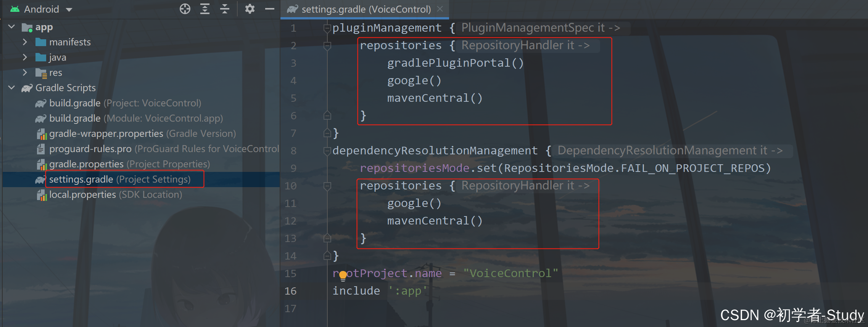This screenshot has height=327, width=868.
Task: Select the settings.gradle (VoiceControl) editor tab
Action: tap(365, 9)
